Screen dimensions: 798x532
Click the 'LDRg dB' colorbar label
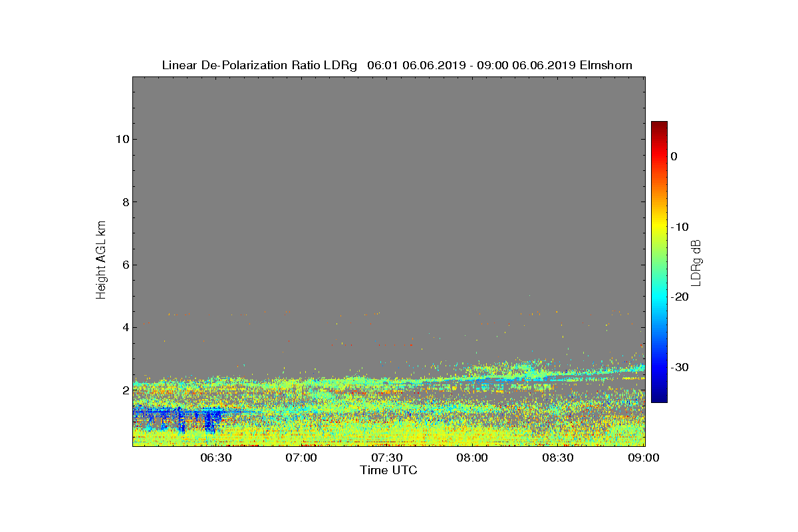tap(696, 262)
